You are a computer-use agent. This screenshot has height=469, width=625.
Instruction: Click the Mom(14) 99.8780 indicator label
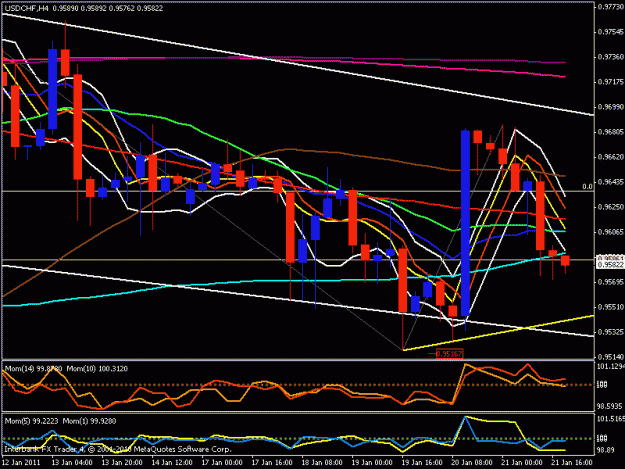click(33, 369)
